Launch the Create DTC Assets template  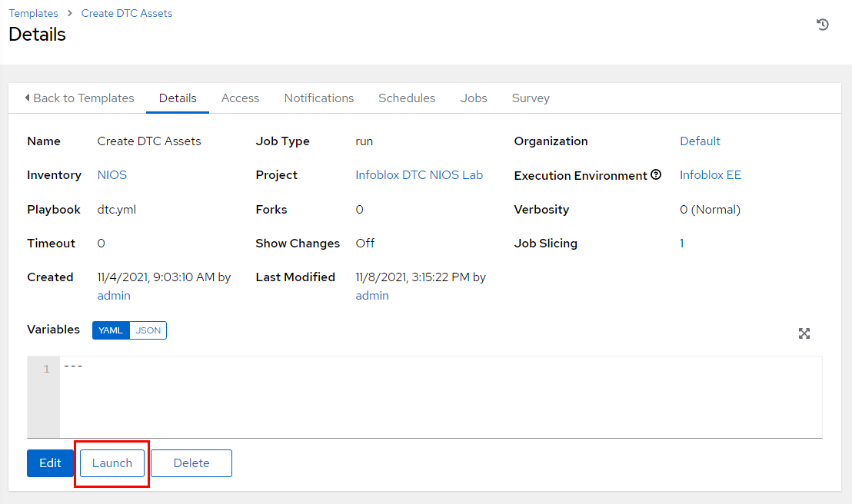point(112,463)
